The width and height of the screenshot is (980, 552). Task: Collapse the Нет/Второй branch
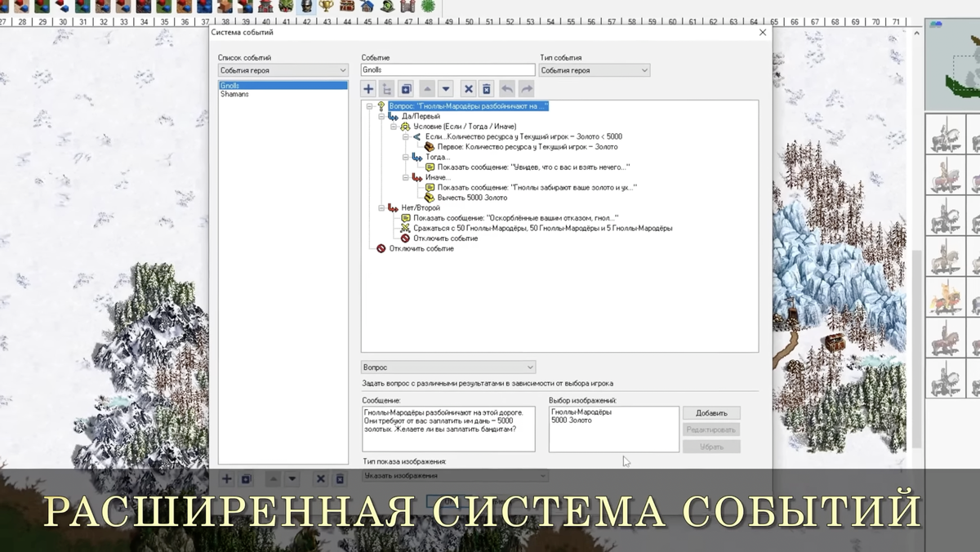(381, 208)
